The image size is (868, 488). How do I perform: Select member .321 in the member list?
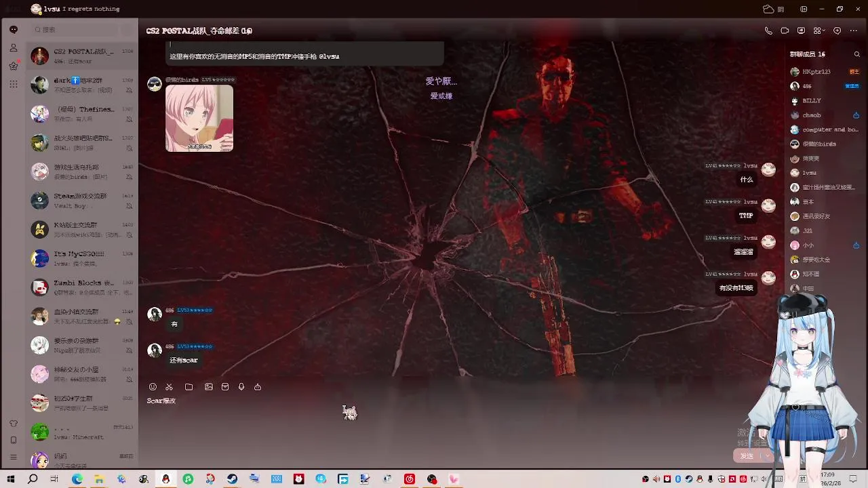click(825, 230)
